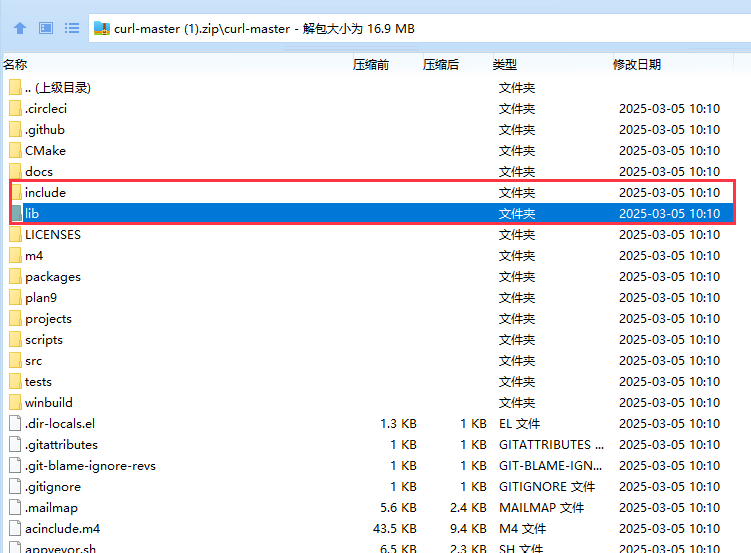Sort by 类型 column header
Screen dimensions: 751x553
pyautogui.click(x=505, y=64)
